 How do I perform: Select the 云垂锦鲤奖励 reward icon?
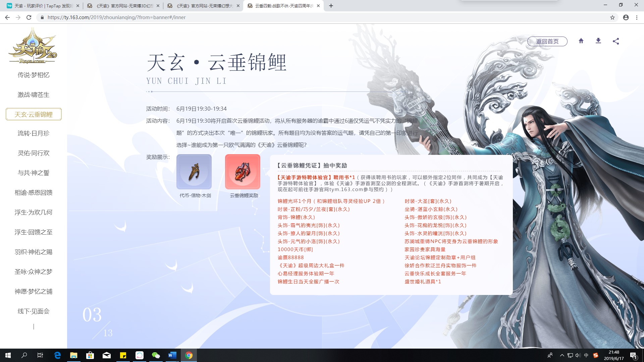pyautogui.click(x=243, y=172)
